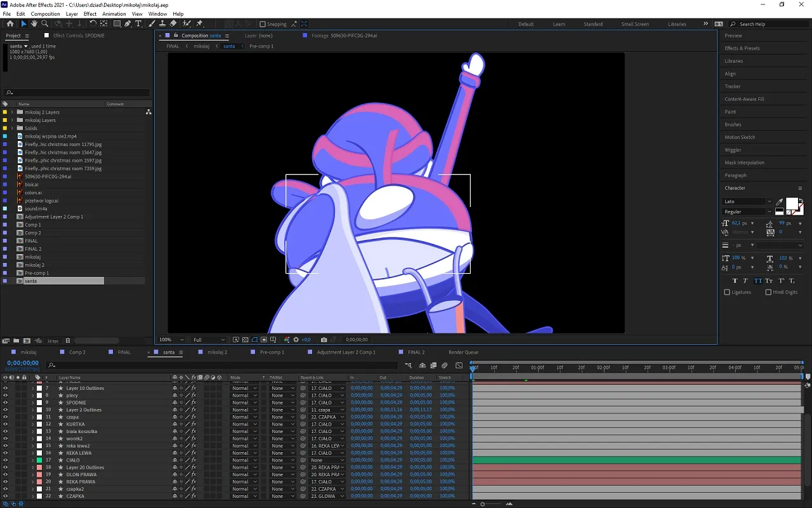Image resolution: width=812 pixels, height=508 pixels.
Task: Expand the mikolaj 2 Layers folder
Action: [x=12, y=112]
